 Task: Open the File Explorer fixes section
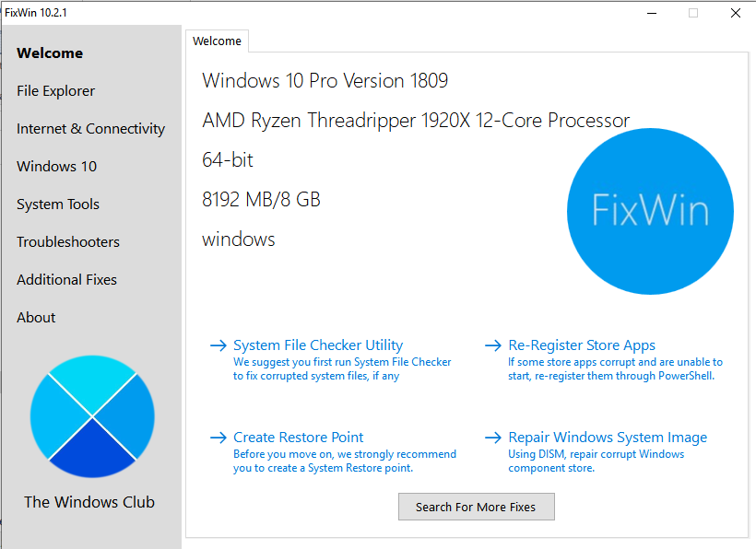tap(55, 91)
